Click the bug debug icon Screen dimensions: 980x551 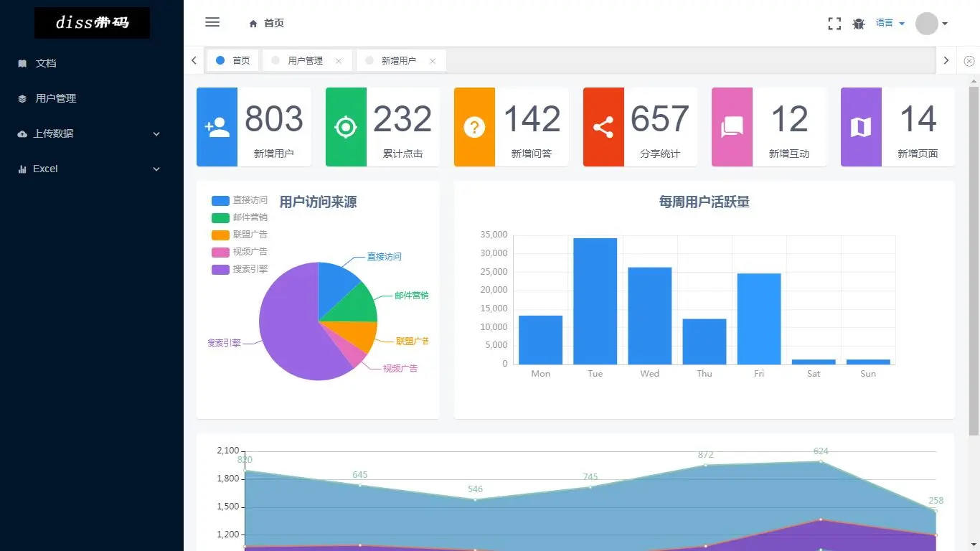tap(859, 24)
